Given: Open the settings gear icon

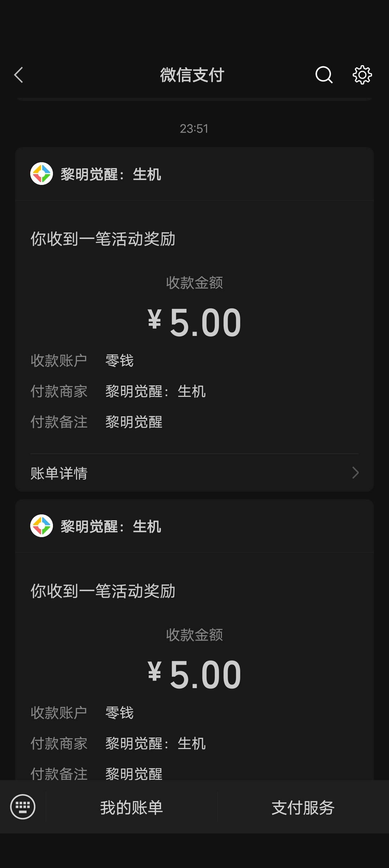Looking at the screenshot, I should pyautogui.click(x=362, y=75).
